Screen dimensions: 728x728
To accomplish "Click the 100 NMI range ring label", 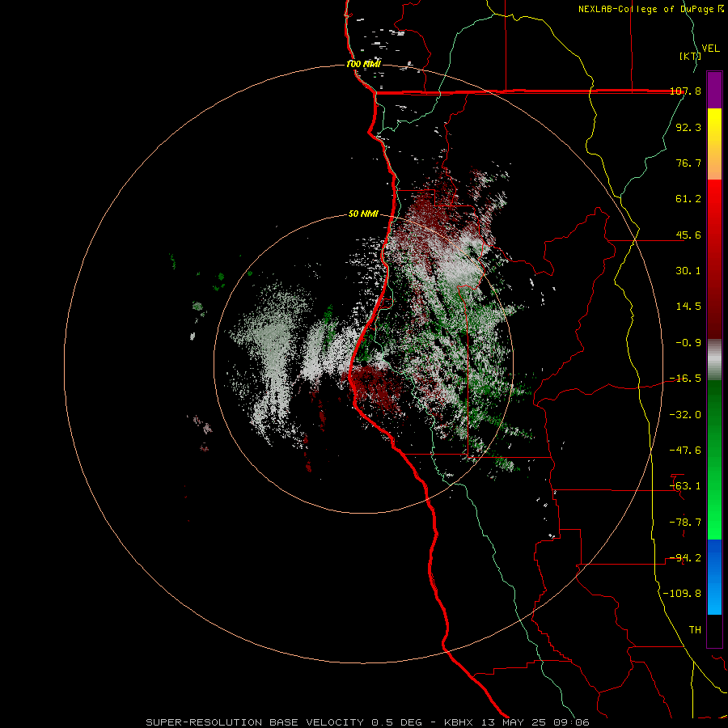I will coord(363,64).
